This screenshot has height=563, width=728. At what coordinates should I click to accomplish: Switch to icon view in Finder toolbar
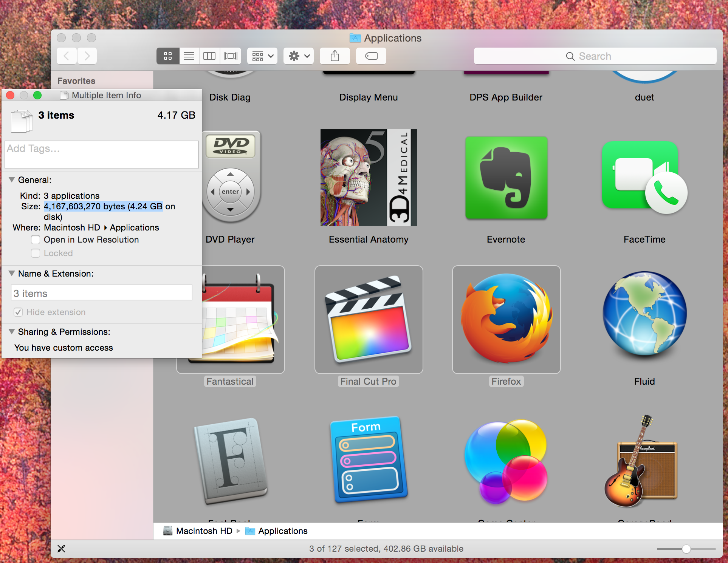168,56
